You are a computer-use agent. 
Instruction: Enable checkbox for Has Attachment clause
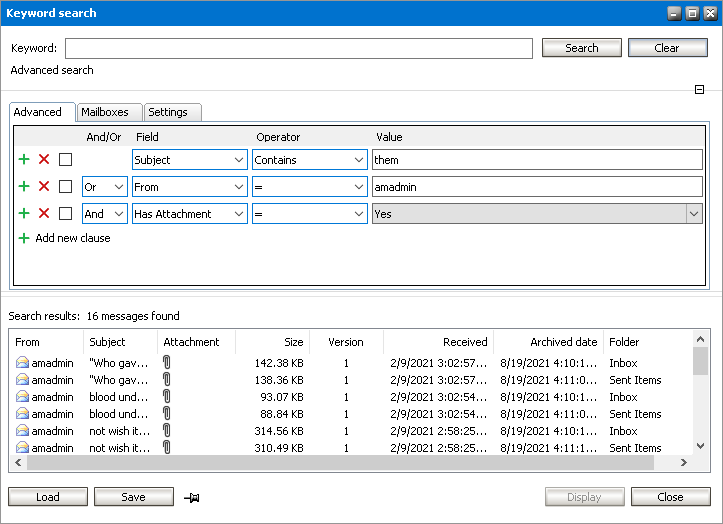[x=65, y=213]
